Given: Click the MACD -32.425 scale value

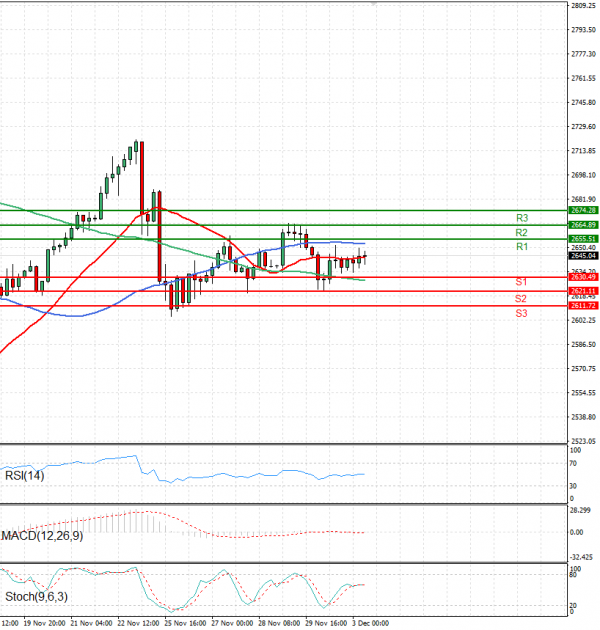Looking at the screenshot, I should click(582, 557).
